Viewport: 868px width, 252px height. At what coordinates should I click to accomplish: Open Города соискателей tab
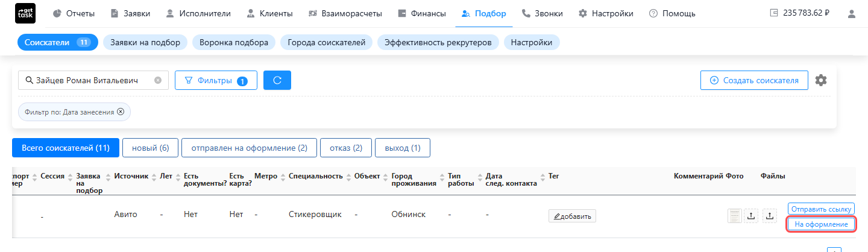click(x=327, y=42)
